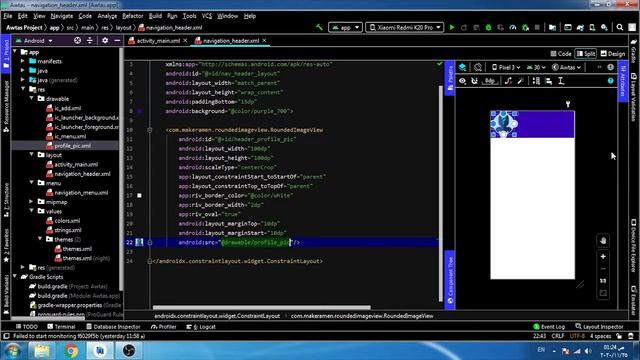This screenshot has height=360, width=640.
Task: Open the VCS menu
Action: [207, 16]
